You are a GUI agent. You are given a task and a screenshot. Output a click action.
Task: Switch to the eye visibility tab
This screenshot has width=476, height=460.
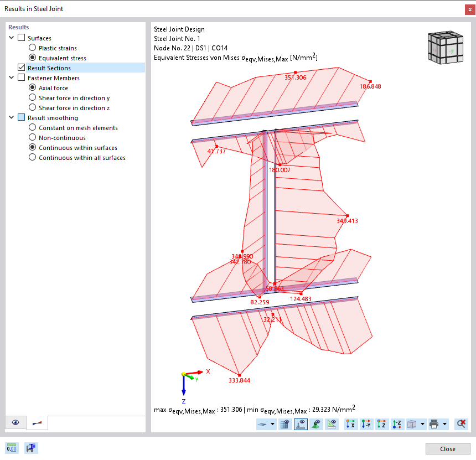(15, 422)
